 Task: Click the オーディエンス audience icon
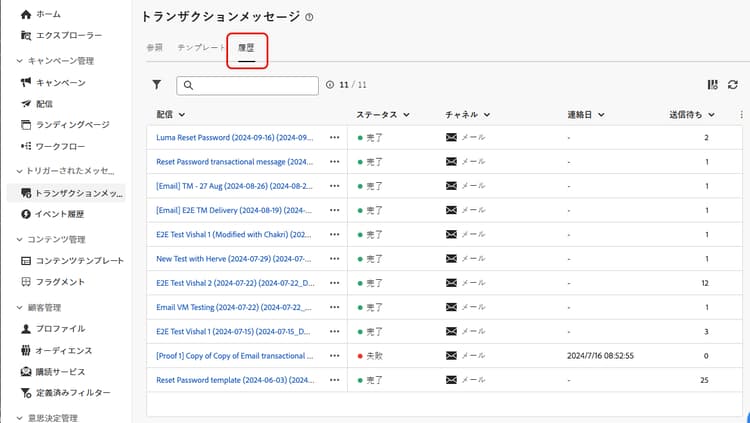26,350
